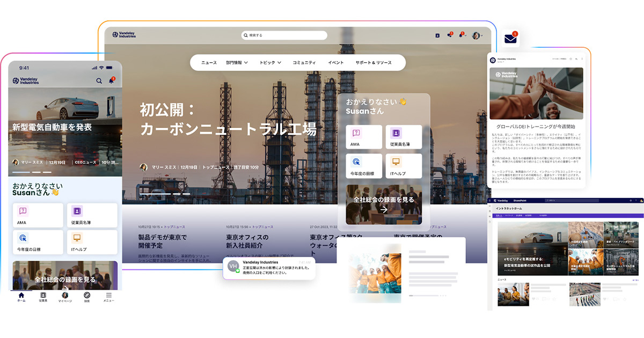The width and height of the screenshot is (644, 338).
Task: Switch to the コミュニティ navigation tab
Action: (303, 62)
